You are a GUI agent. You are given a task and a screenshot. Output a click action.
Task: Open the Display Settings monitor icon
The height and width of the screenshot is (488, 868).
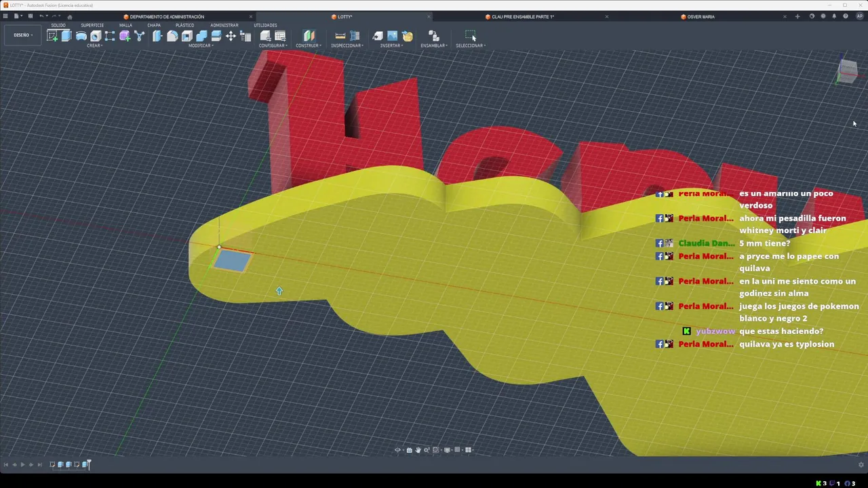tap(447, 450)
